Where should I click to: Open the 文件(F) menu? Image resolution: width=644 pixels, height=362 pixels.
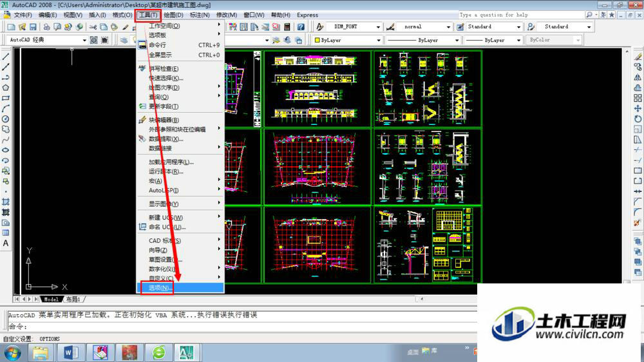(x=23, y=15)
